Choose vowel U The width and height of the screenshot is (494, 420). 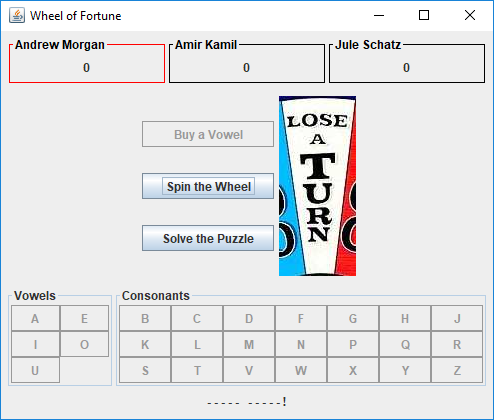click(x=35, y=370)
